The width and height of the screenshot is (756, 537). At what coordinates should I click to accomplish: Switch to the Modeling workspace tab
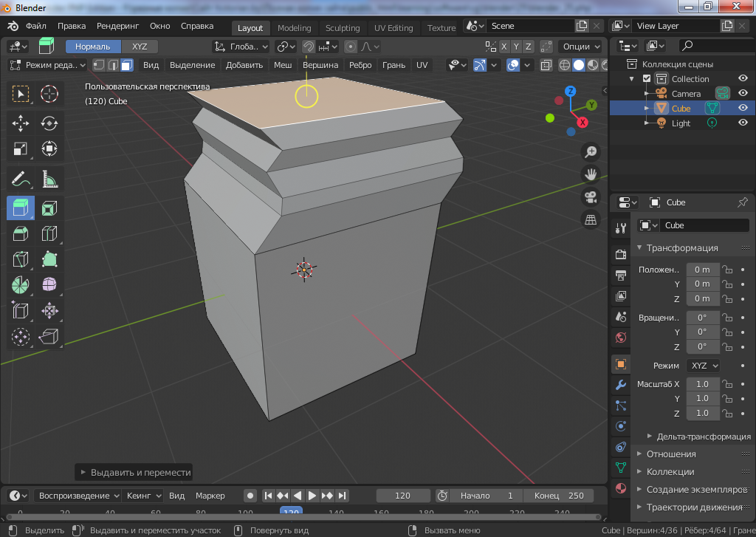coord(294,28)
